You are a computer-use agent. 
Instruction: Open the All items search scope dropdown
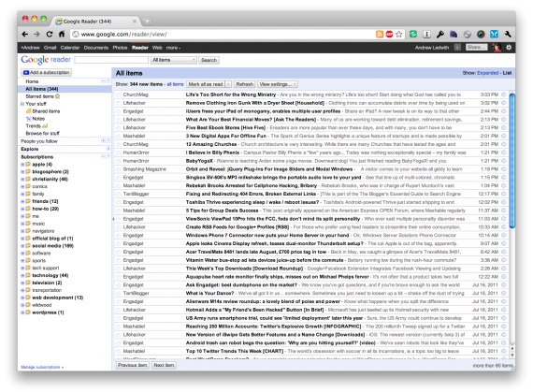click(x=173, y=60)
